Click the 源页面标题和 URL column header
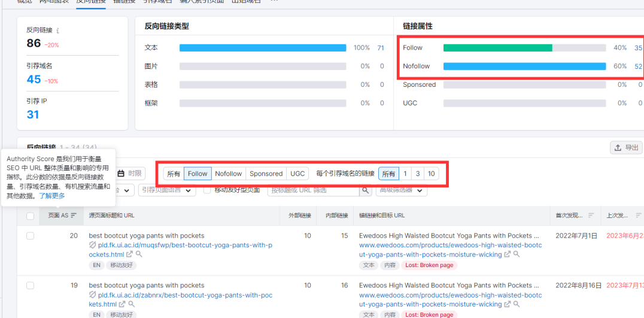 click(112, 215)
